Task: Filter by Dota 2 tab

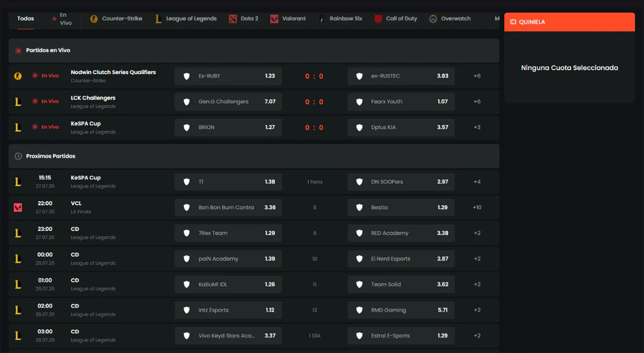Action: click(x=244, y=19)
